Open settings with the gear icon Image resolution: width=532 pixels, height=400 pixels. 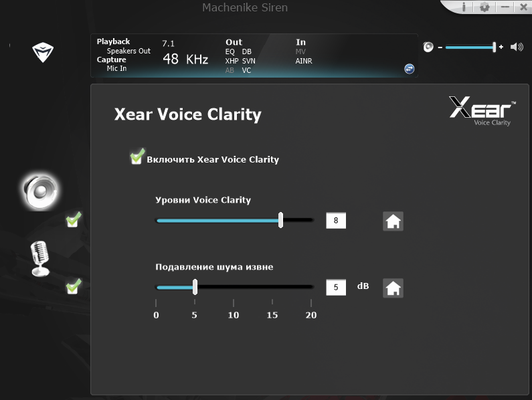pyautogui.click(x=484, y=7)
